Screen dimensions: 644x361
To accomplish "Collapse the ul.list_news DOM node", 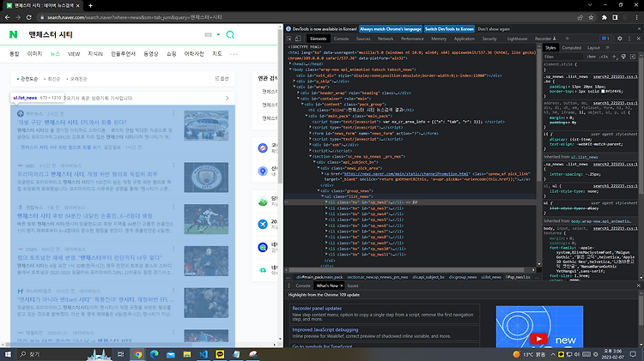I will (322, 196).
